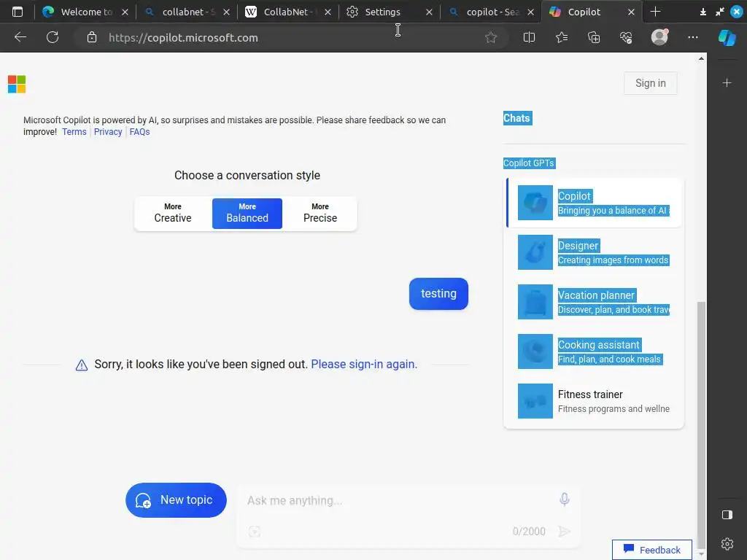Click the Sign in button
747x560 pixels.
[x=650, y=83]
